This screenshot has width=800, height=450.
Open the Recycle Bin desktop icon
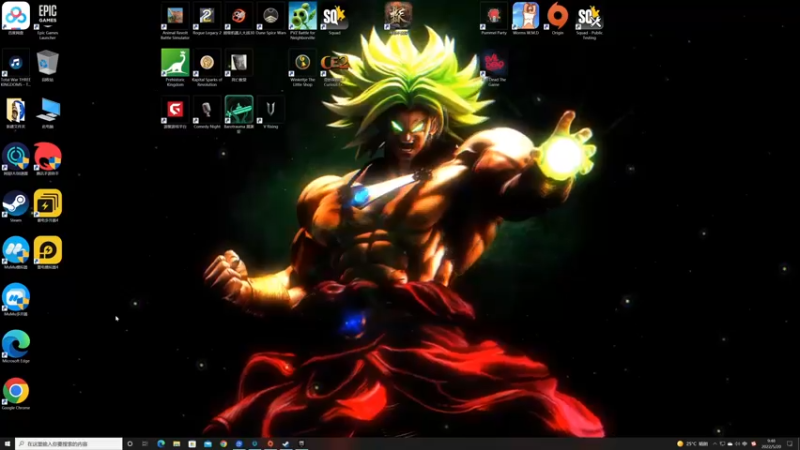click(x=47, y=66)
